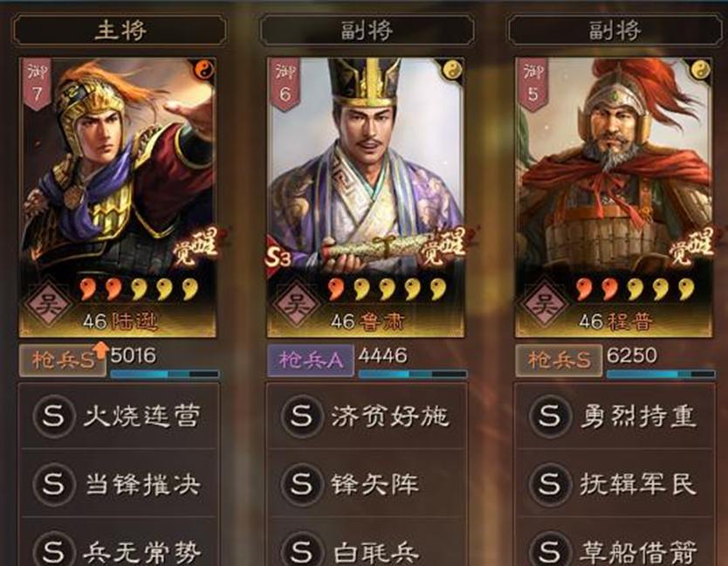Open the 火烧连营 skill slot
Viewport: 728px width, 566px height.
click(x=119, y=415)
